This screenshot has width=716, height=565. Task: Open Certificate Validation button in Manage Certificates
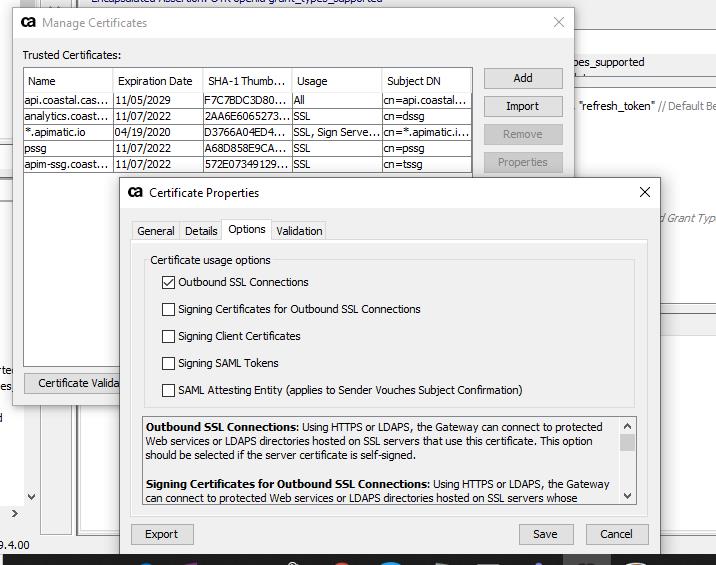72,383
